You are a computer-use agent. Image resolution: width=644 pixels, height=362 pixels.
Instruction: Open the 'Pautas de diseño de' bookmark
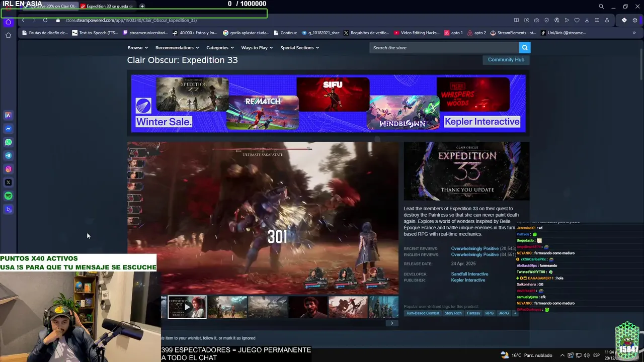[x=45, y=33]
